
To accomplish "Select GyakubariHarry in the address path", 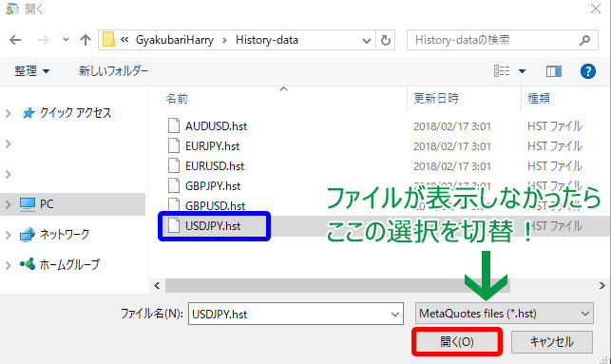I will tap(175, 40).
